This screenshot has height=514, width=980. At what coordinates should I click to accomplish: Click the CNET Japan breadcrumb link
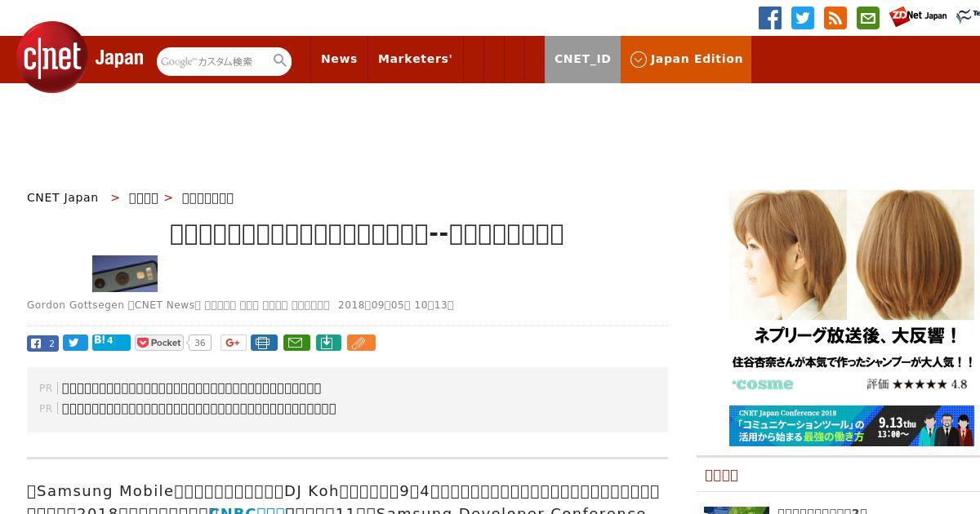[63, 197]
